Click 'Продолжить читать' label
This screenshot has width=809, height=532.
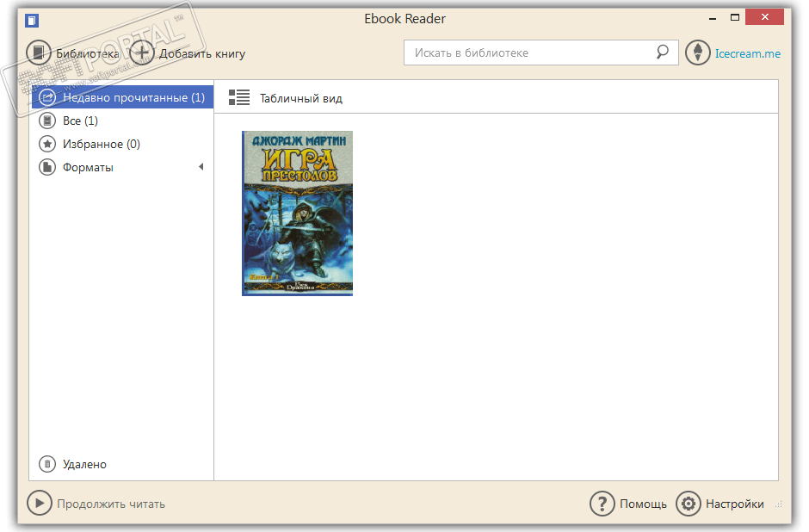click(111, 504)
